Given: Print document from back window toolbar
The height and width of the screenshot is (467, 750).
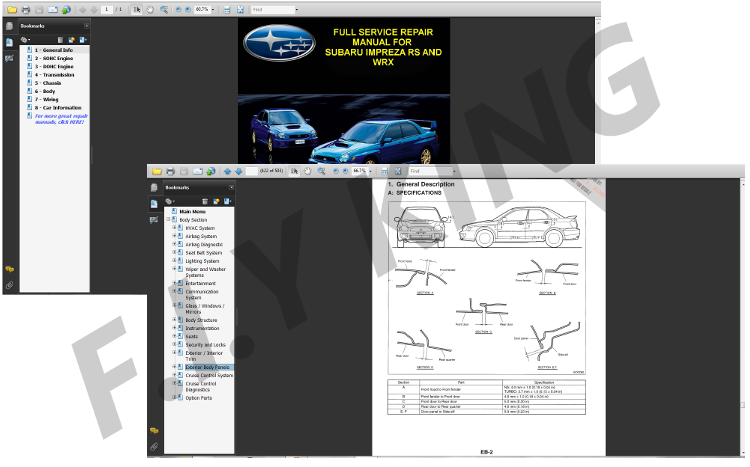Looking at the screenshot, I should point(26,10).
